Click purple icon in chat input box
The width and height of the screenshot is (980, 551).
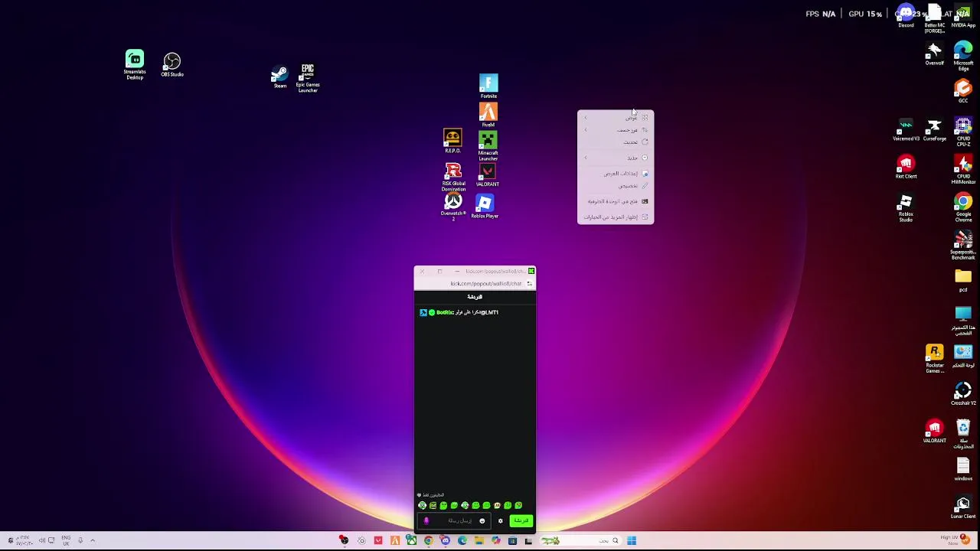(x=426, y=521)
